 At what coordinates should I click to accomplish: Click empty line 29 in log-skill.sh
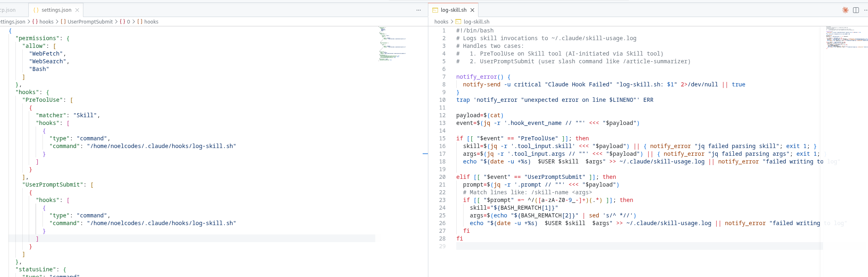tap(639, 246)
